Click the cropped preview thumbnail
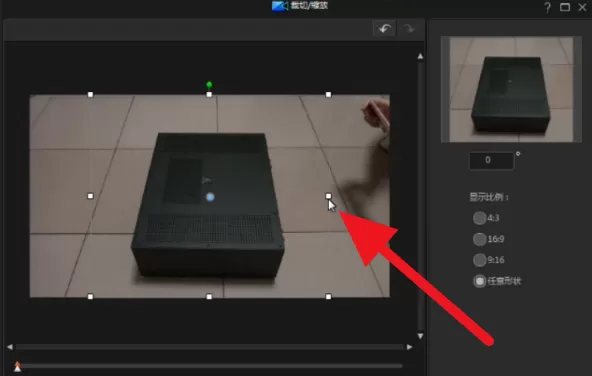This screenshot has height=376, width=592. [511, 89]
